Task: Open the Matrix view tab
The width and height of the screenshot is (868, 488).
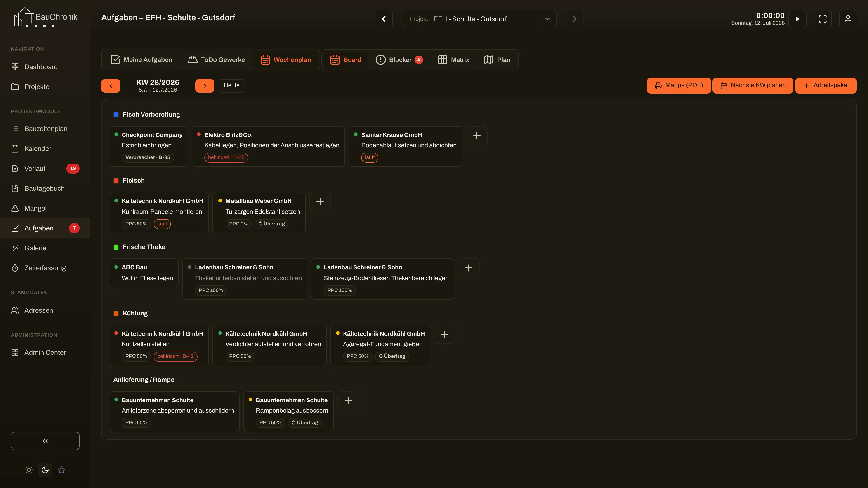Action: [453, 60]
